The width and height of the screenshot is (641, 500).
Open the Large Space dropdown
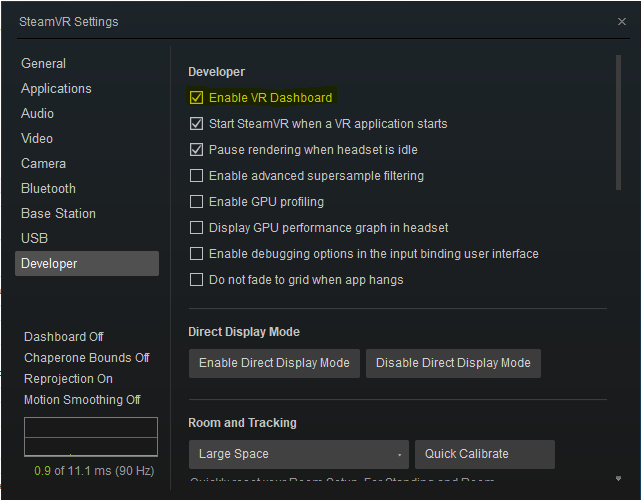click(x=299, y=454)
